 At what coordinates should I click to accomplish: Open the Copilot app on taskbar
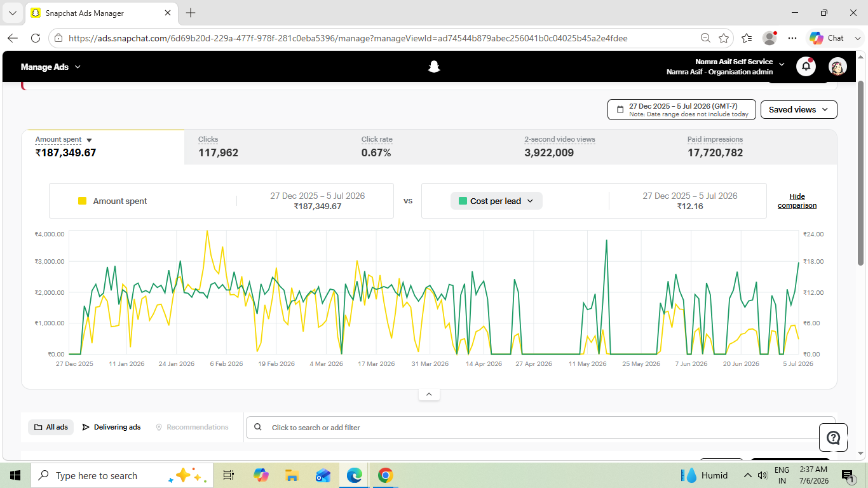tap(261, 475)
